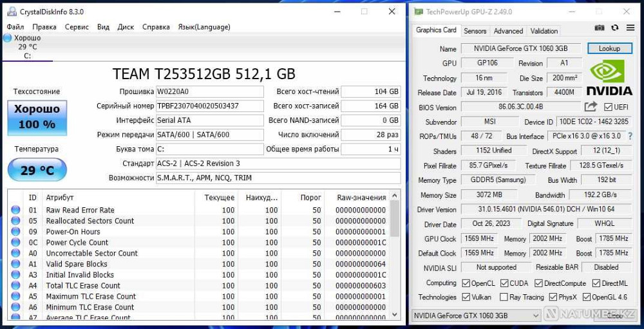Click Bus Interface question mark icon

pos(630,136)
